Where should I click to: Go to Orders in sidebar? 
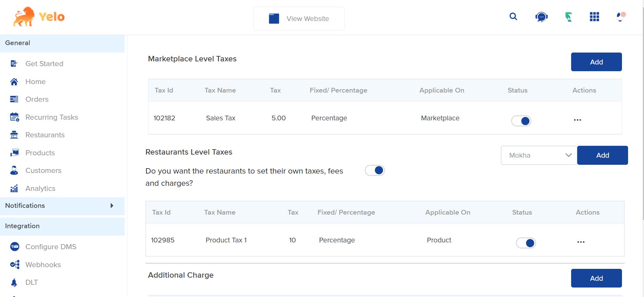click(x=37, y=99)
